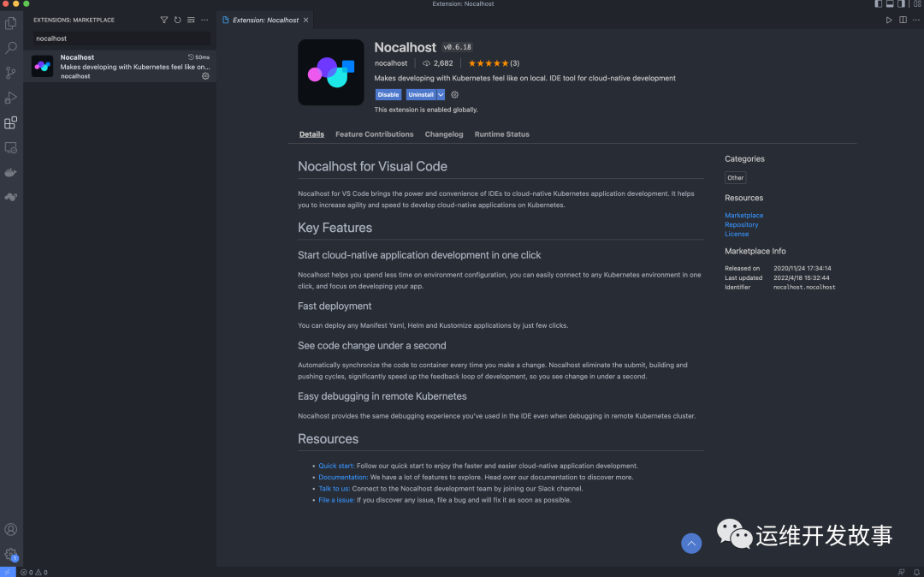Screen dimensions: 924x577
Task: Click the blue scroll-to-top arrow button
Action: [x=691, y=543]
